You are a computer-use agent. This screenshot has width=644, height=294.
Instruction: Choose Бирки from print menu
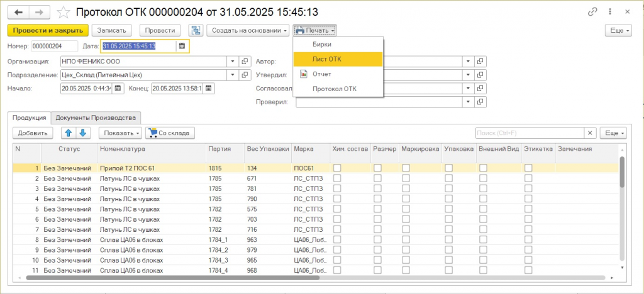point(338,44)
